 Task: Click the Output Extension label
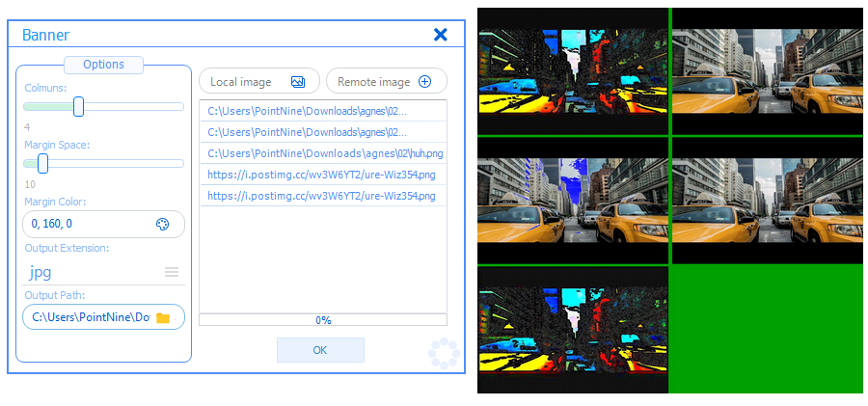(x=67, y=248)
